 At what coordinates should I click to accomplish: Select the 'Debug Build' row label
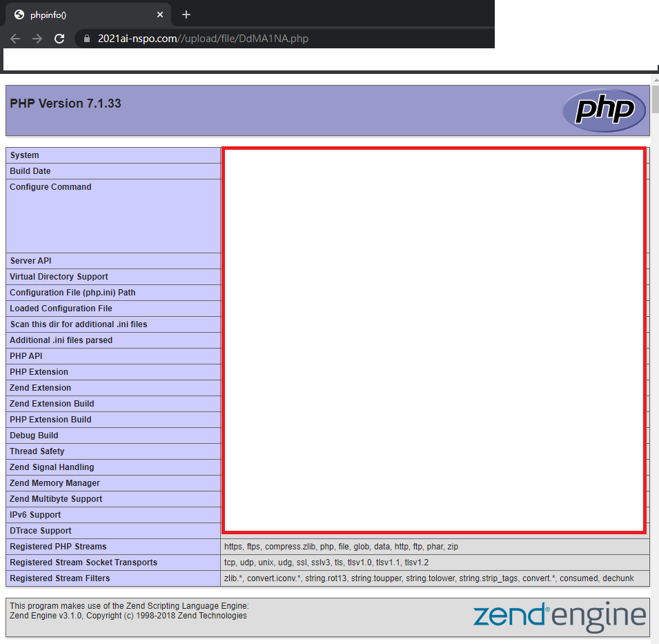click(34, 436)
